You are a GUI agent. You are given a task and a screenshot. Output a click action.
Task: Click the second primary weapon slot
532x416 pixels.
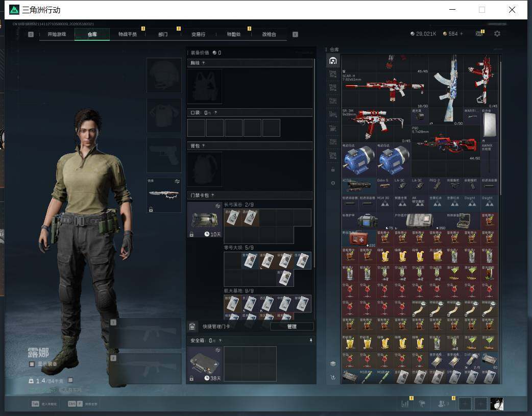point(145,369)
